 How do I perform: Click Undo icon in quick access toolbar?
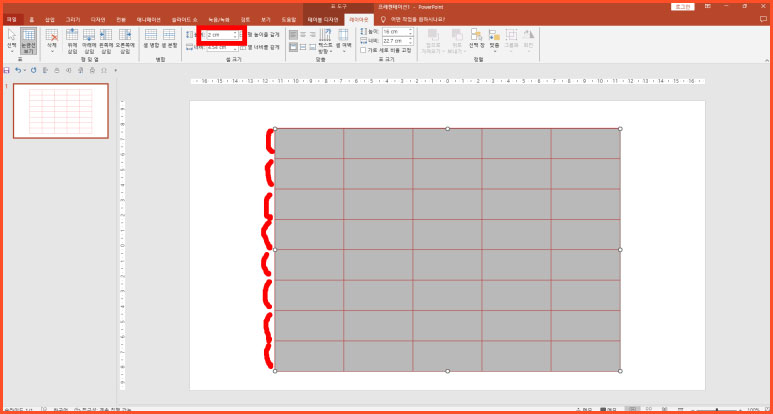(x=18, y=70)
